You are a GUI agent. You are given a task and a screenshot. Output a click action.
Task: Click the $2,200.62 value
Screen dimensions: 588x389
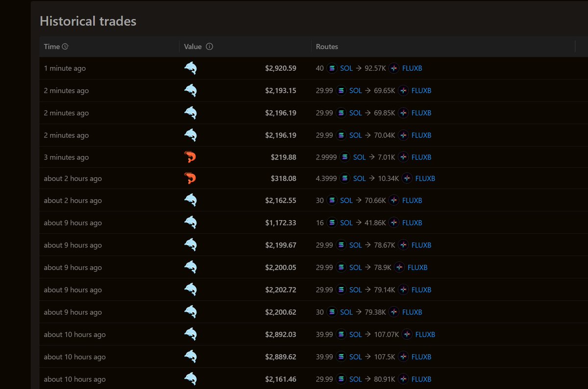click(281, 312)
